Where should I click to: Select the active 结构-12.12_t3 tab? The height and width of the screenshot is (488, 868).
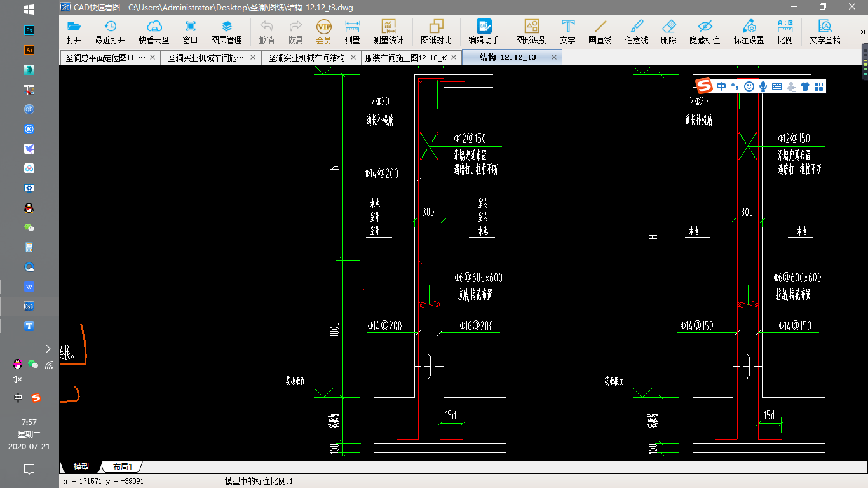tap(512, 58)
